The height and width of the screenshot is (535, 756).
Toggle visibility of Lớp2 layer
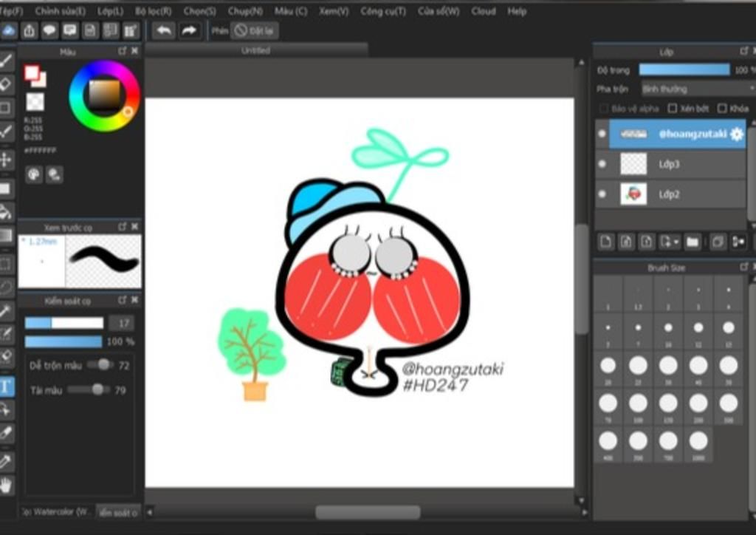tap(602, 194)
